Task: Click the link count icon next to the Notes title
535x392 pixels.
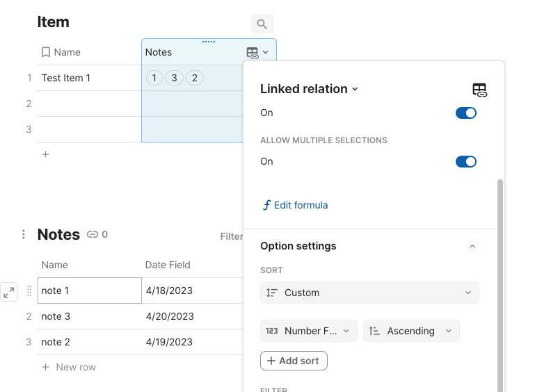Action: [93, 235]
